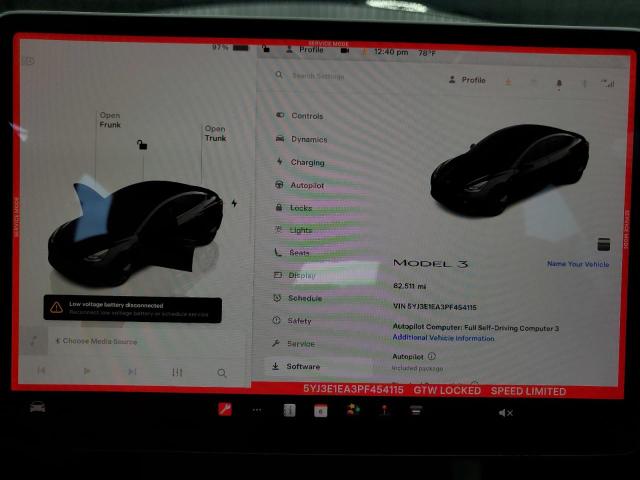Tap the 12:40 pm clock

click(391, 52)
